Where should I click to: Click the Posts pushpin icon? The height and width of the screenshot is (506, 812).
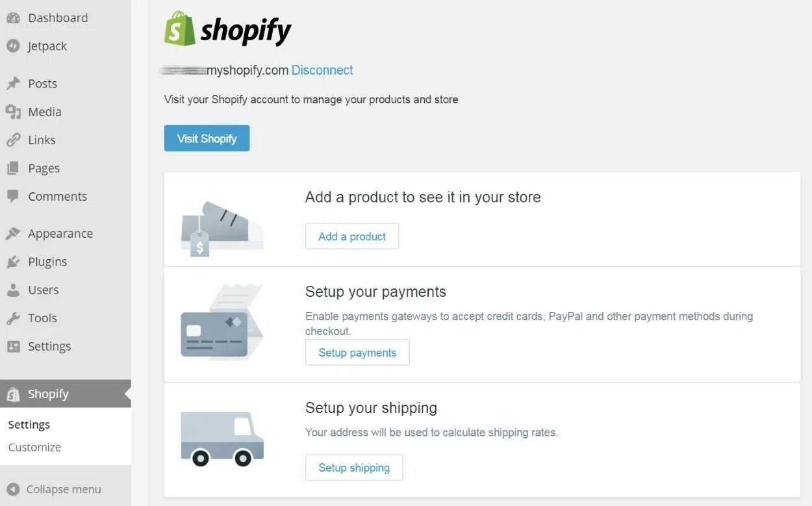13,84
